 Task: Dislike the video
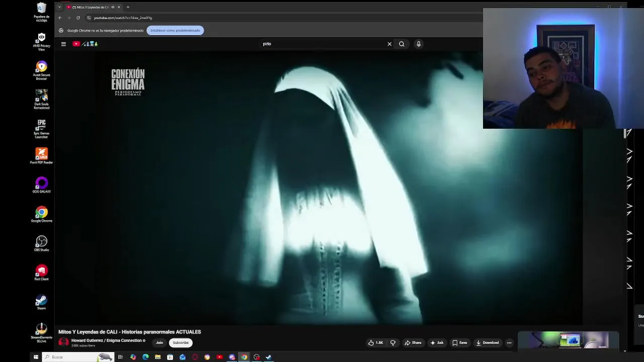click(393, 343)
